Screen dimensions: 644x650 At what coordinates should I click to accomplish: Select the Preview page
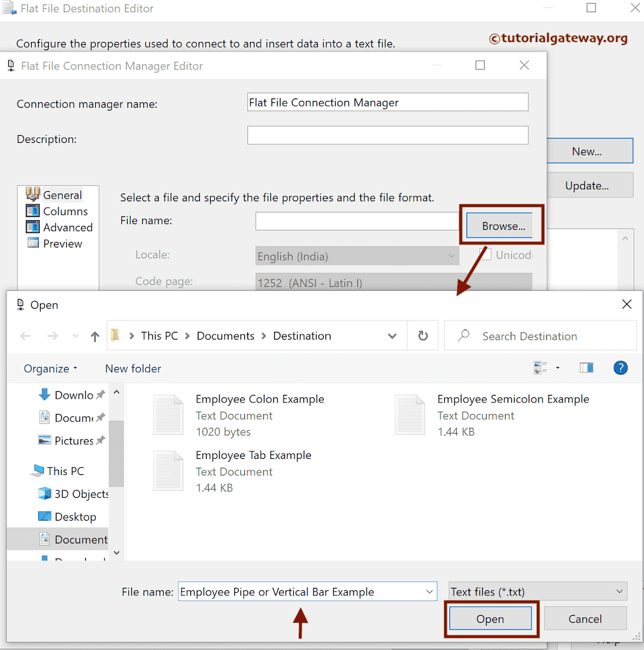(x=64, y=243)
